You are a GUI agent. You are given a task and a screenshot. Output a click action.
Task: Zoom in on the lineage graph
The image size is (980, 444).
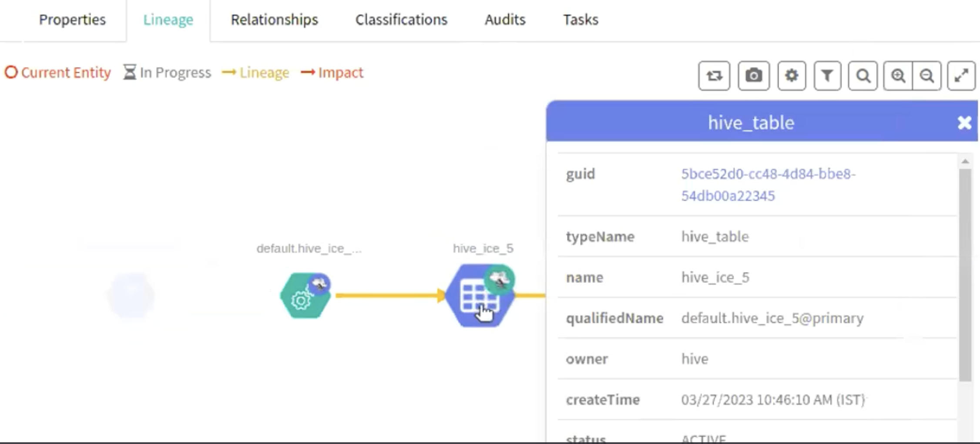point(898,76)
